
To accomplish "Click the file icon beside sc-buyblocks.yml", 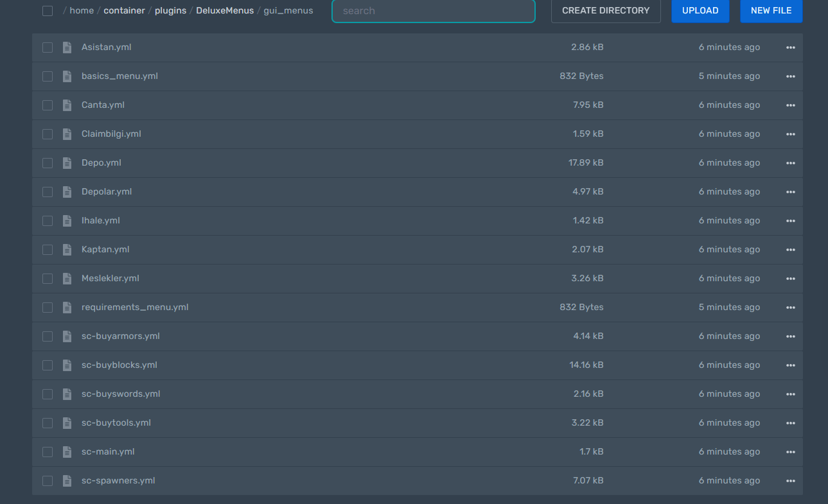I will pyautogui.click(x=67, y=365).
